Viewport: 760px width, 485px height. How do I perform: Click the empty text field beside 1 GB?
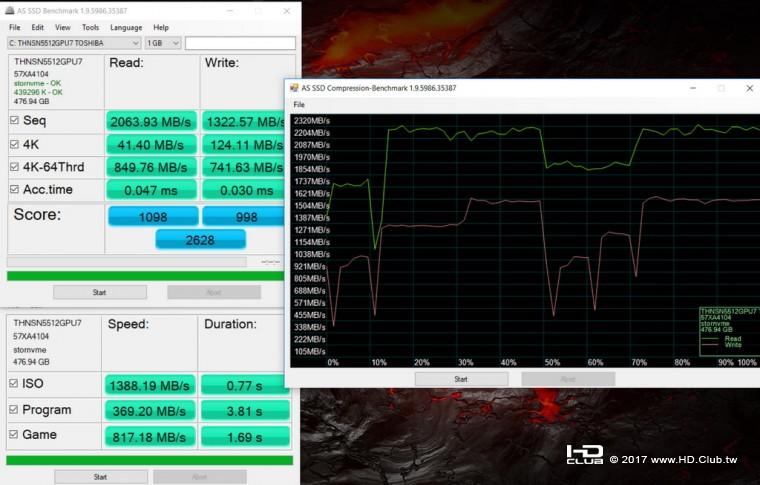[x=240, y=43]
